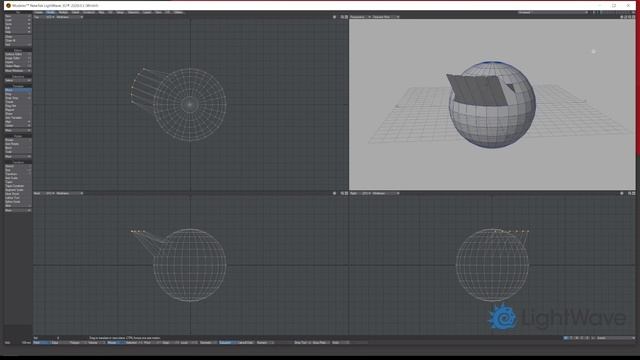640x360 pixels.
Task: Select the Move tool in the Translate group
Action: pos(18,90)
